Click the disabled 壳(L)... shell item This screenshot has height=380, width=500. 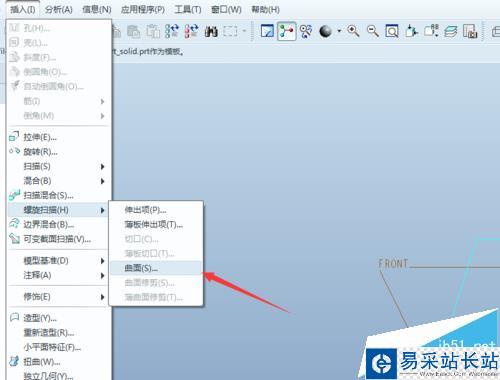tap(58, 43)
